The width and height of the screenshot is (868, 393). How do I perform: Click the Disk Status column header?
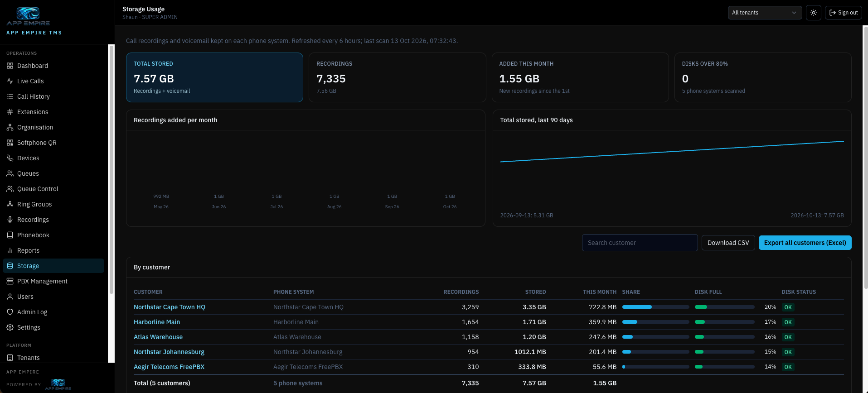coord(799,292)
